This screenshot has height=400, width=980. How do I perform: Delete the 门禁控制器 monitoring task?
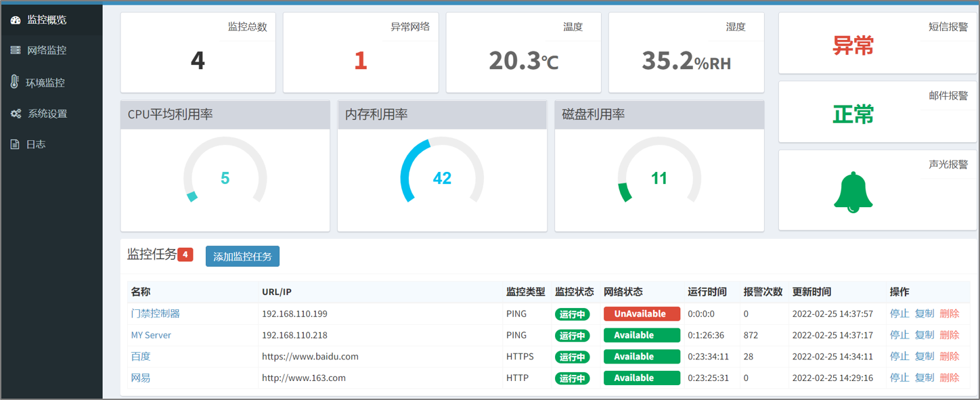coord(949,313)
